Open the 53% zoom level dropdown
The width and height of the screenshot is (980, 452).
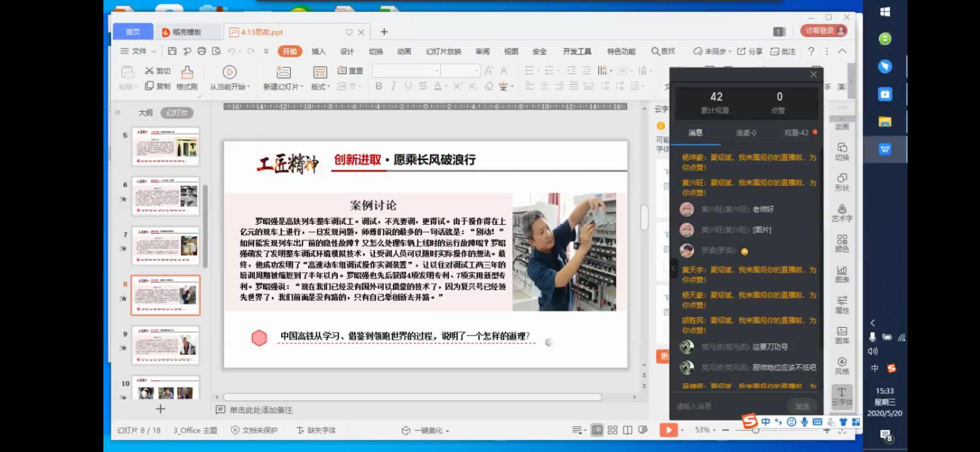[705, 430]
